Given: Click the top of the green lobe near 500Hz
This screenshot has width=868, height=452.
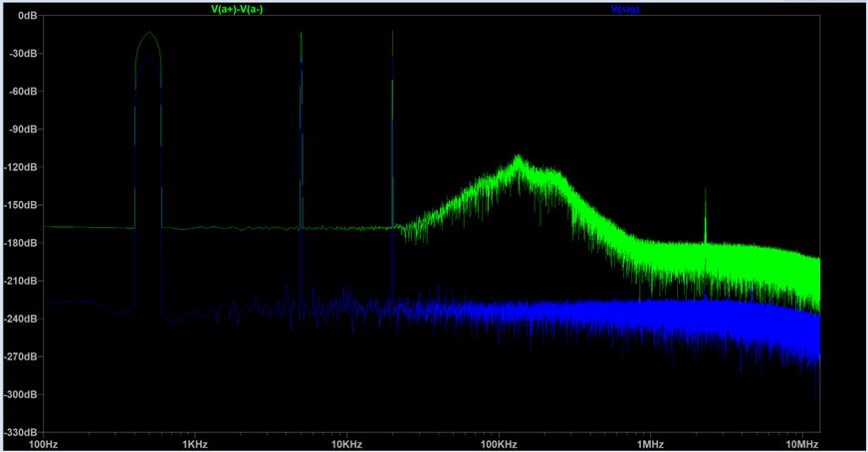Looking at the screenshot, I should tap(149, 33).
